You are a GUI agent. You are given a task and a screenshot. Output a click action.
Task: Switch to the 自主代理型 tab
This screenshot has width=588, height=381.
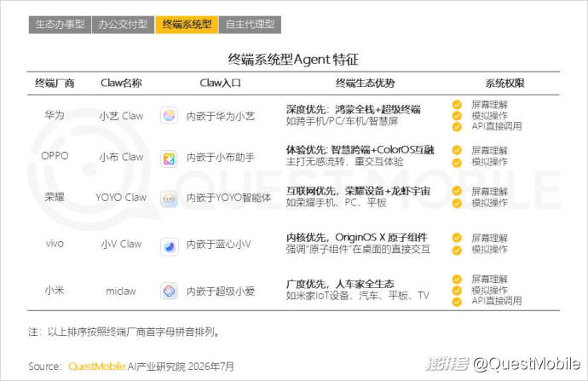pos(251,25)
